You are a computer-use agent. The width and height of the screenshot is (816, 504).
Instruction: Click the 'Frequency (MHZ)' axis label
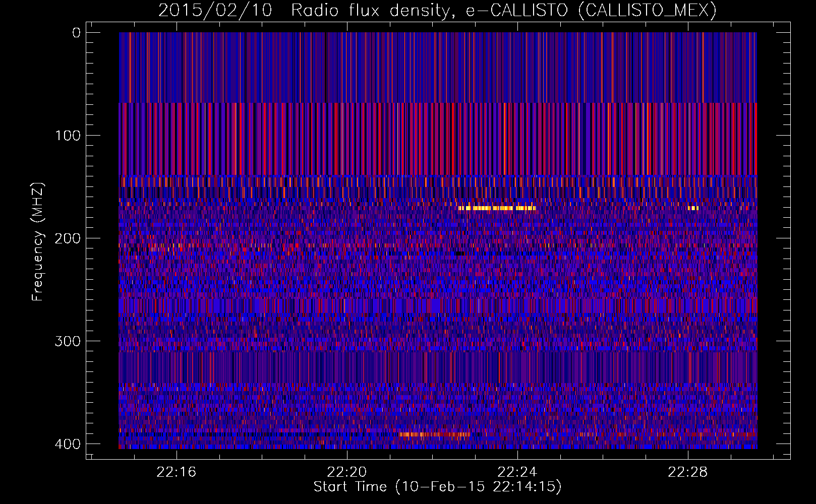(38, 242)
